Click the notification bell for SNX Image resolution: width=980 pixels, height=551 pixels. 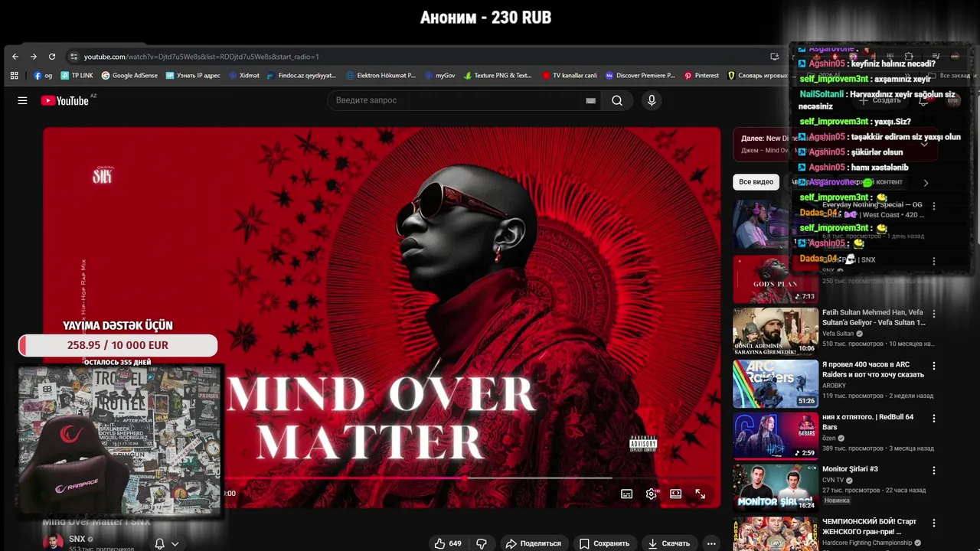tap(160, 543)
